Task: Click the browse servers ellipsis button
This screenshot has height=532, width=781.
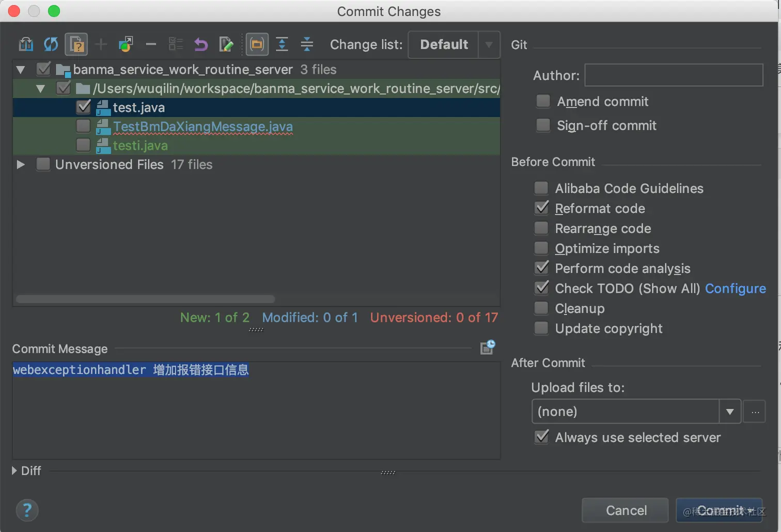Action: (x=755, y=412)
